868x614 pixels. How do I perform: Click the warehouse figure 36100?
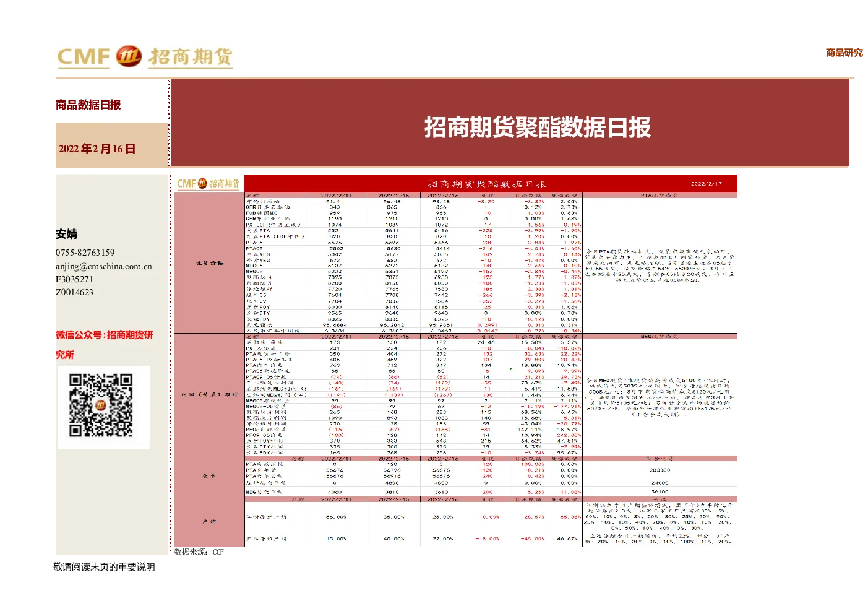tap(660, 492)
